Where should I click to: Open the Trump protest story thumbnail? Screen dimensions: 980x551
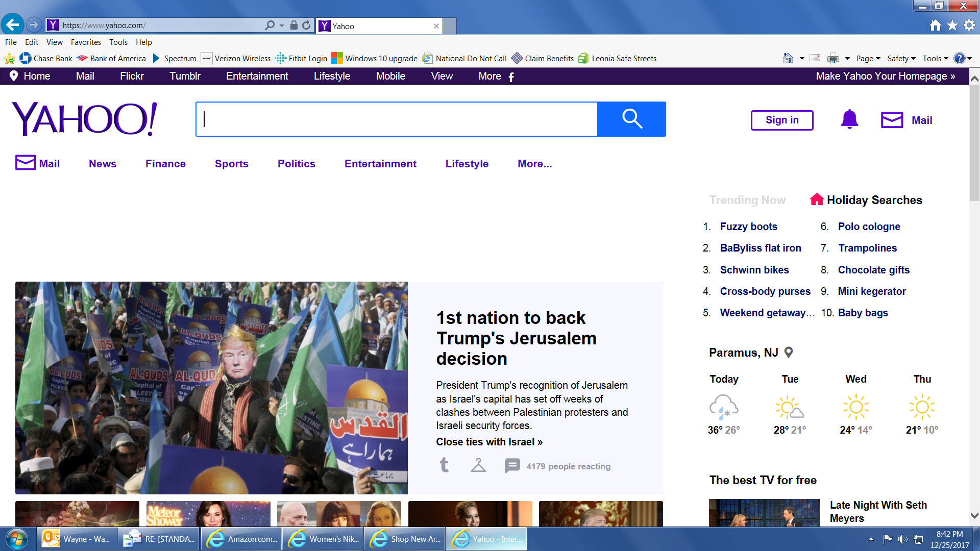point(211,388)
